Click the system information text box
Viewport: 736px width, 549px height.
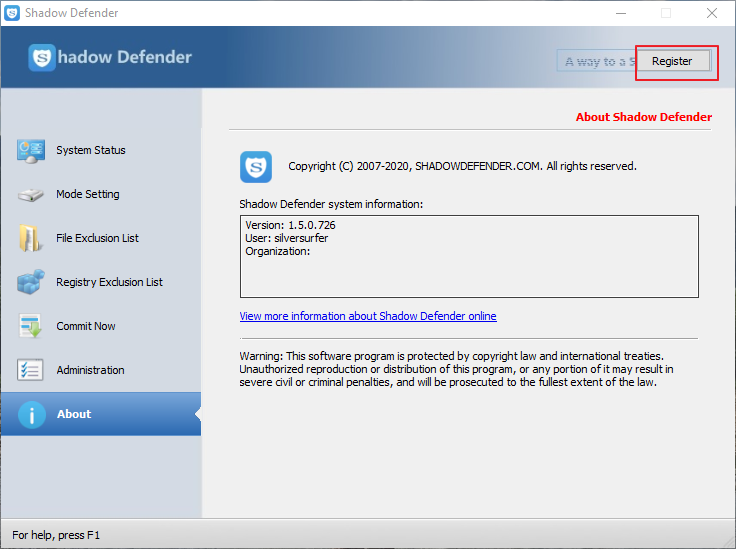point(469,257)
